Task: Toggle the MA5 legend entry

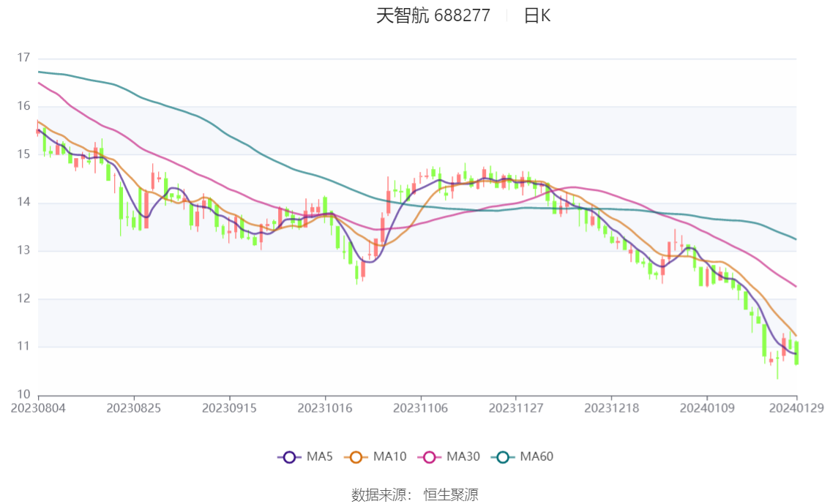Action: (305, 456)
